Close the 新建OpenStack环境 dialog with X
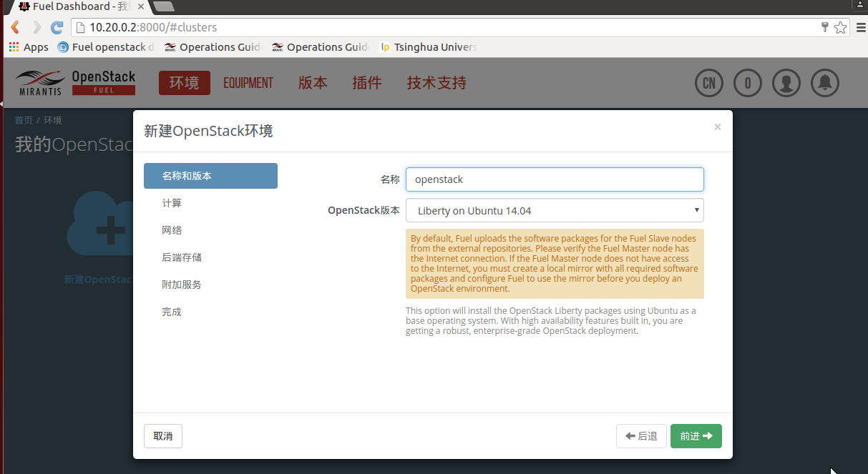Screen dimensions: 868x474 click(718, 127)
